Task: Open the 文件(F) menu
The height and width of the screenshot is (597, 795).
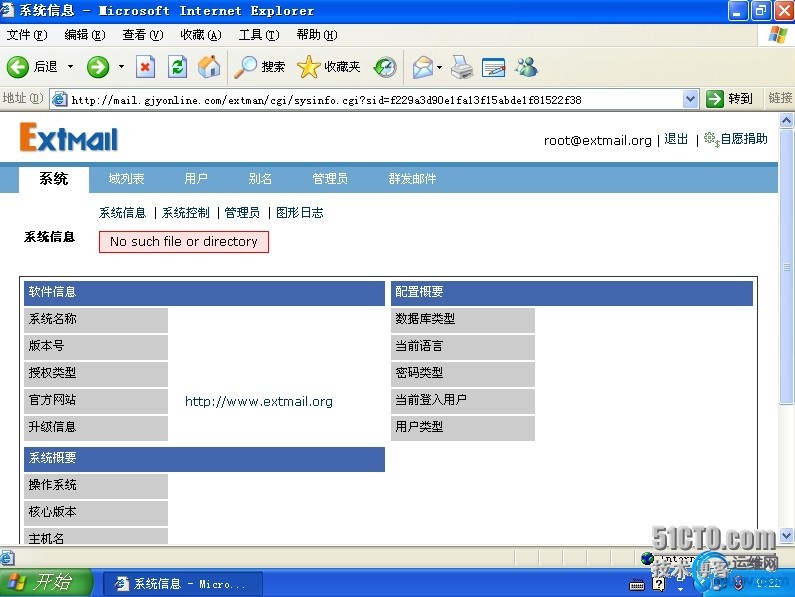Action: (x=27, y=35)
